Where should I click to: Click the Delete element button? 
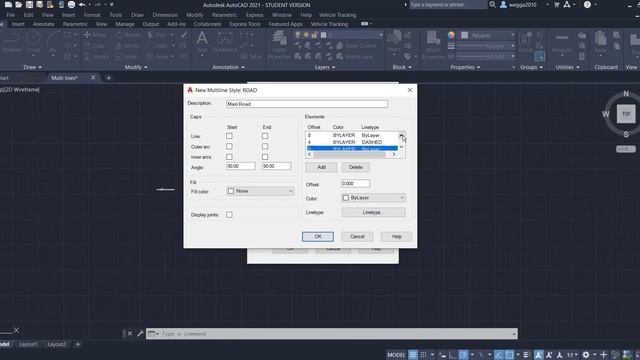point(356,167)
